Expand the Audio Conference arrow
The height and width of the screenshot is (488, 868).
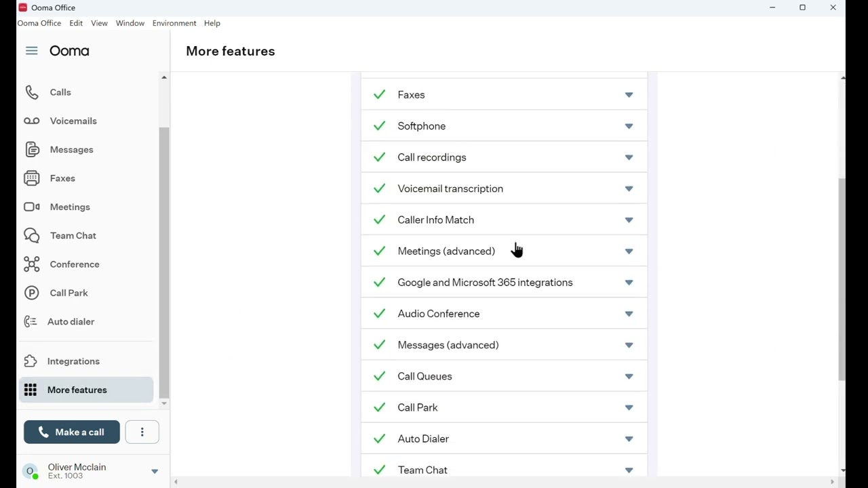[x=629, y=314]
